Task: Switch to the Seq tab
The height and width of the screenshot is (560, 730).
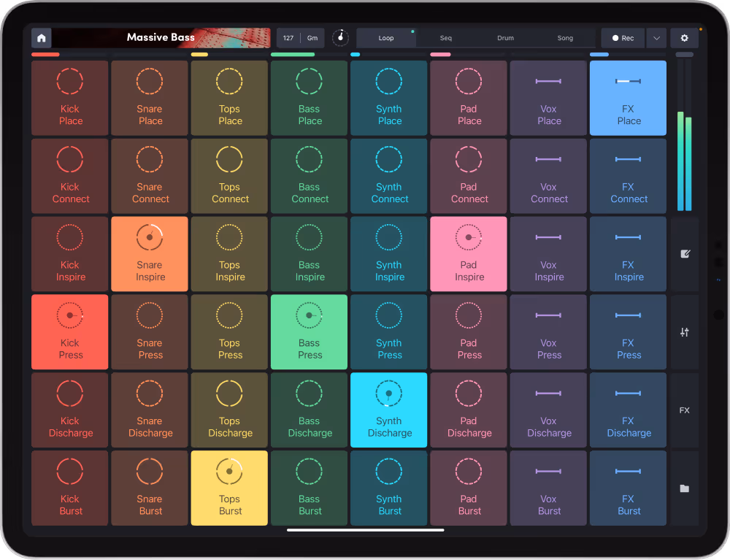Action: 445,37
